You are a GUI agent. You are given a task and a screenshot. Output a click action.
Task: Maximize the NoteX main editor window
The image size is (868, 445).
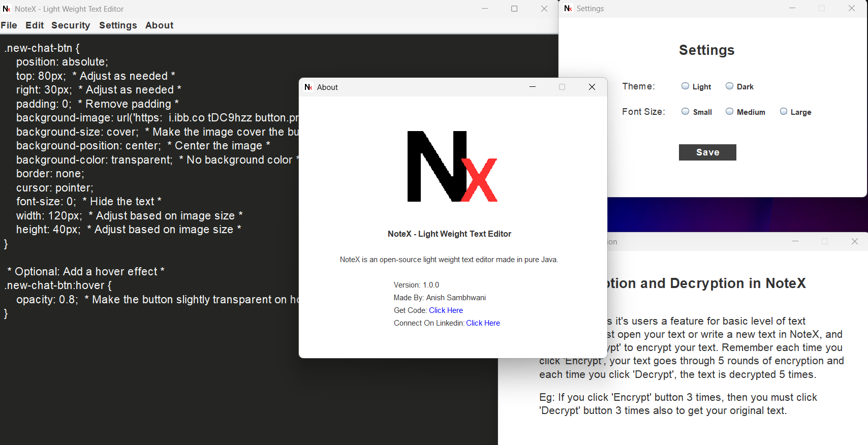pyautogui.click(x=514, y=9)
